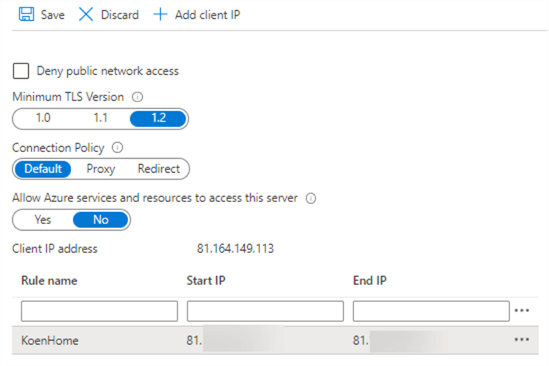This screenshot has height=366, width=549.
Task: Focus the empty Start IP input field
Action: click(x=265, y=311)
